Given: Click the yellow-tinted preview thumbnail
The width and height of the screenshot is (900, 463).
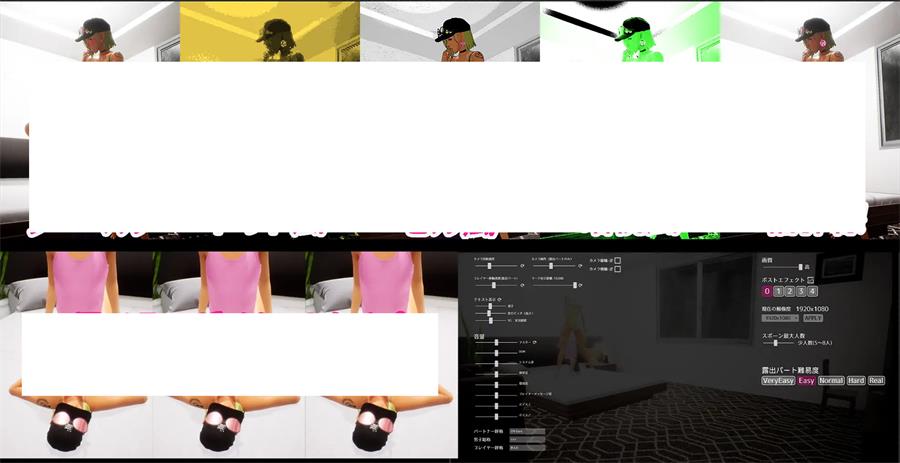Looking at the screenshot, I should coord(269,30).
